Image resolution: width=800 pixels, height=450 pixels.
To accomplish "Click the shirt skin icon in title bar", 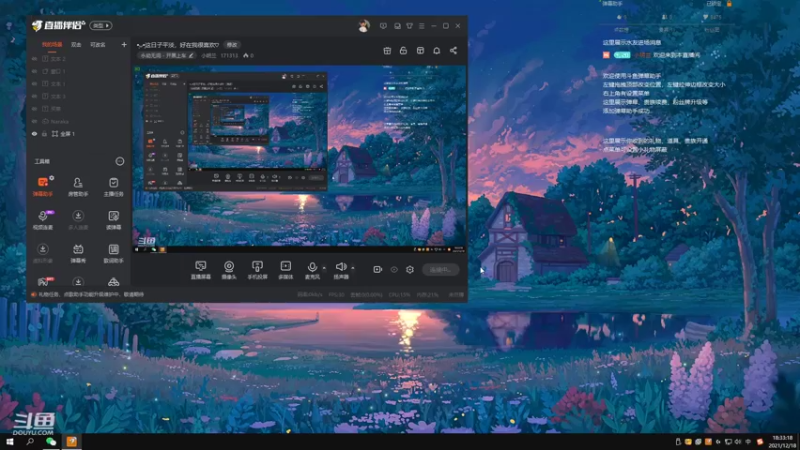I will tap(409, 26).
